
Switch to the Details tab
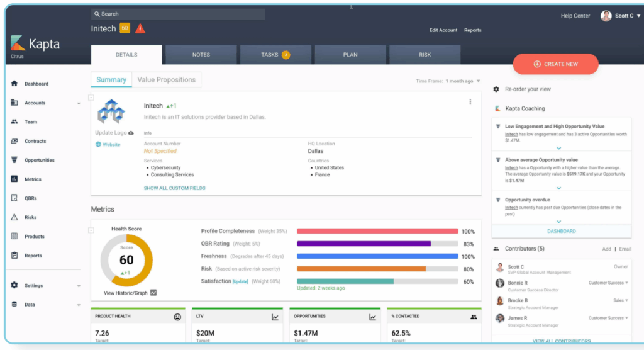click(126, 55)
